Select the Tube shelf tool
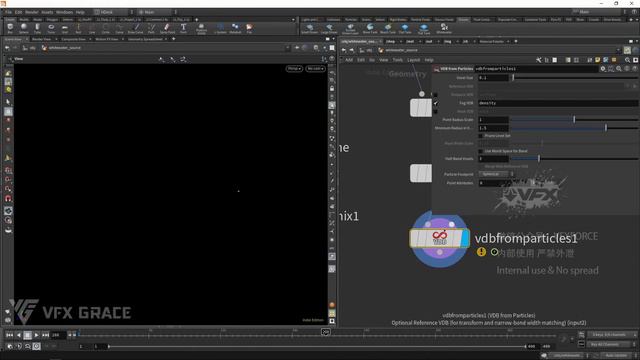 pos(37,28)
